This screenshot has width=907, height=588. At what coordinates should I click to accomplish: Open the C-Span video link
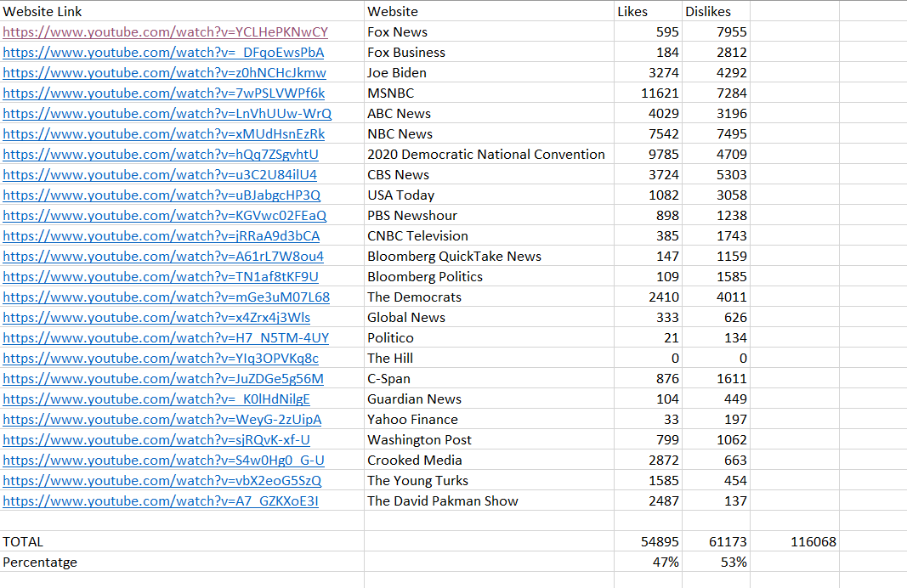tap(163, 379)
